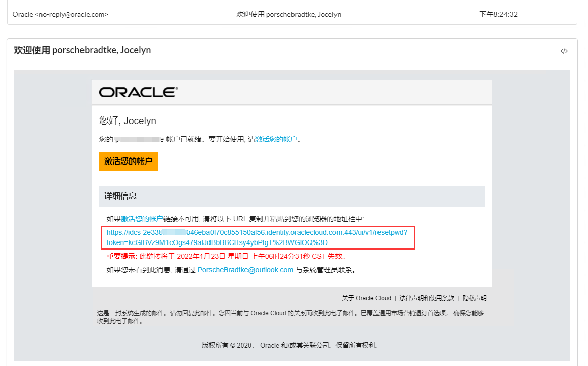Click the red 重要提示 expiry notice
Viewport: 588px width, 366px height.
(x=228, y=257)
